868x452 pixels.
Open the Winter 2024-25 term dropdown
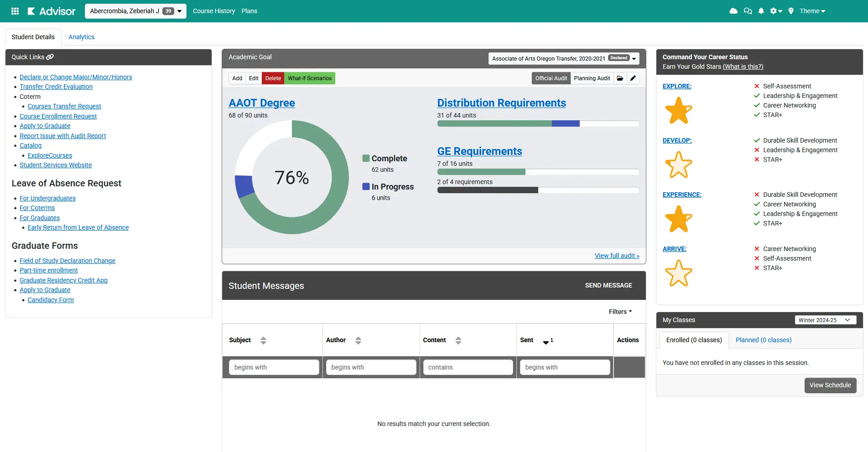[x=826, y=320]
